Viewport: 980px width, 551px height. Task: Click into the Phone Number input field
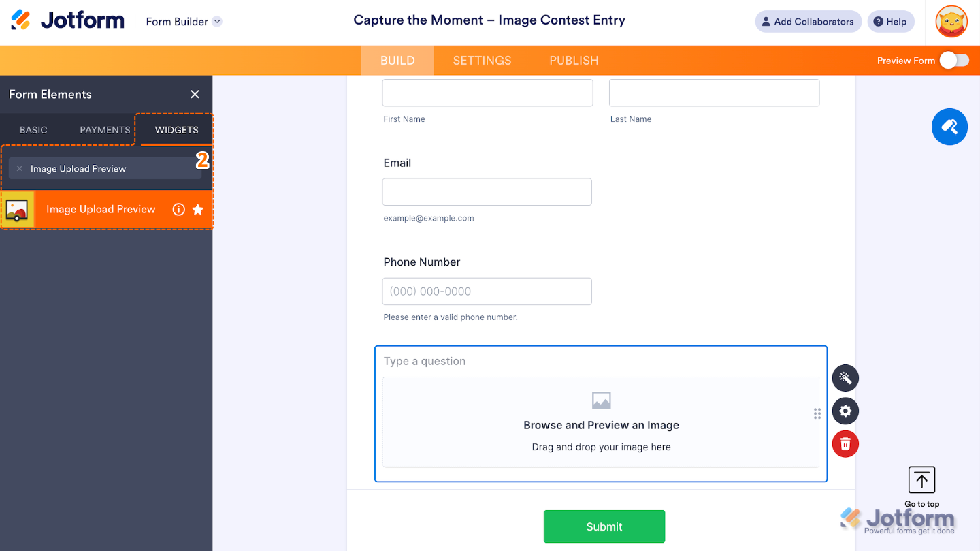pos(487,291)
